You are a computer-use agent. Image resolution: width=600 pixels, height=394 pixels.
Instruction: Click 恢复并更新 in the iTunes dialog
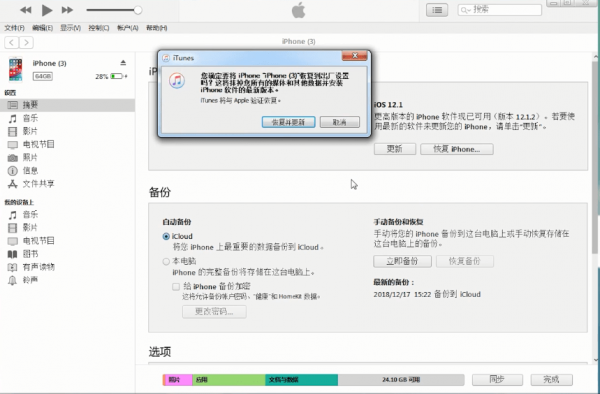click(289, 122)
